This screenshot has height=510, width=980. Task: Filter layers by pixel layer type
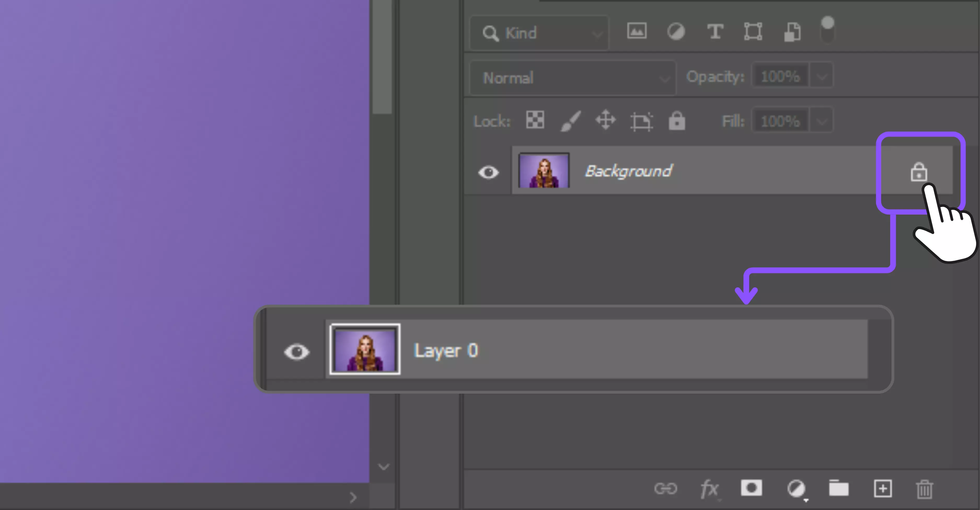pos(636,31)
